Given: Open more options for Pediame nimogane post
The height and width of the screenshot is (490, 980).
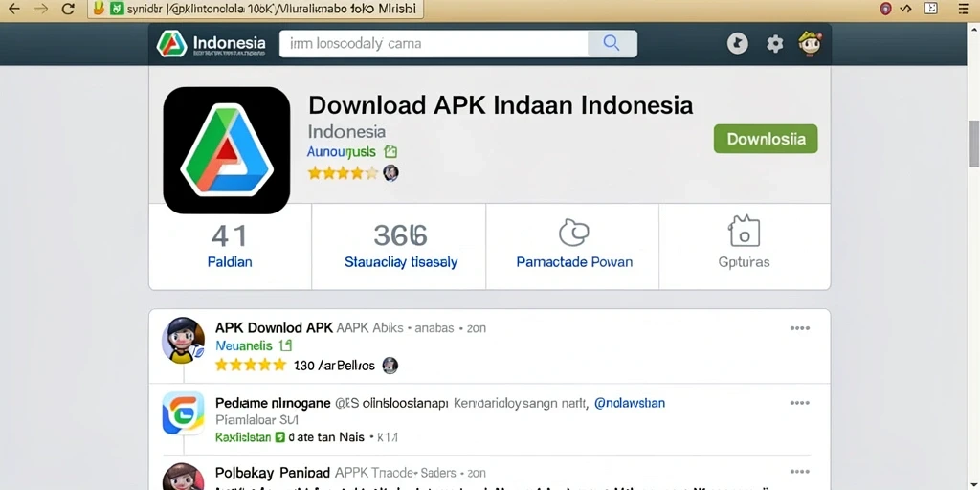Looking at the screenshot, I should tap(799, 403).
